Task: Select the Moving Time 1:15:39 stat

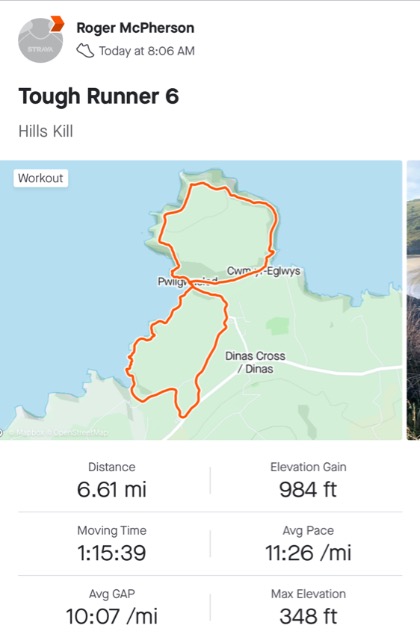Action: tap(112, 544)
